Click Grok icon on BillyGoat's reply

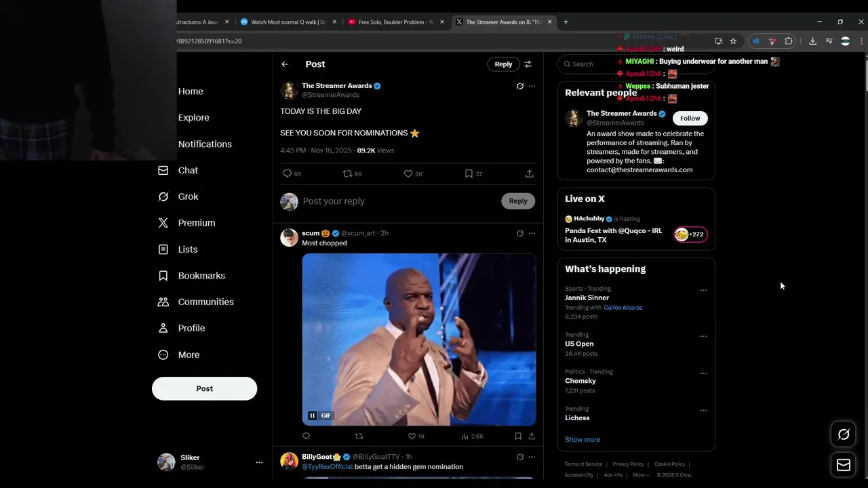click(520, 457)
